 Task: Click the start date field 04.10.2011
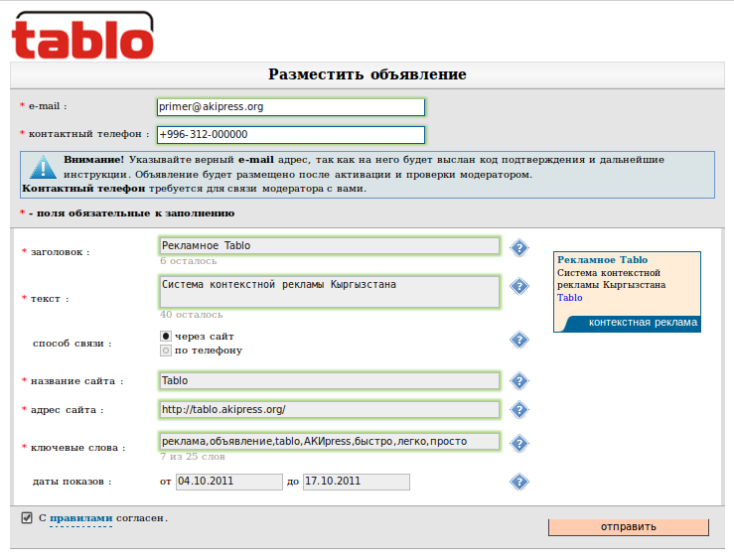click(x=229, y=482)
